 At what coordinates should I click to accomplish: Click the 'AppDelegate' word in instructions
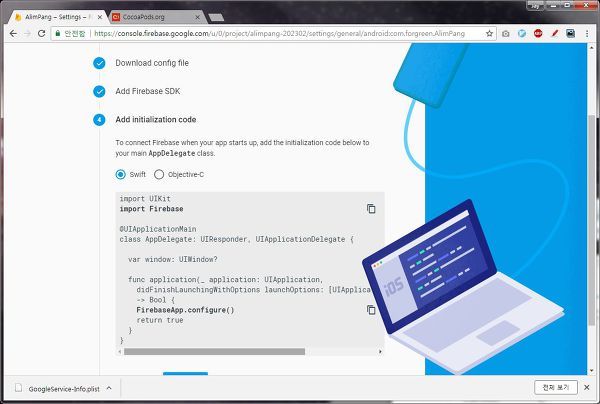coord(171,153)
